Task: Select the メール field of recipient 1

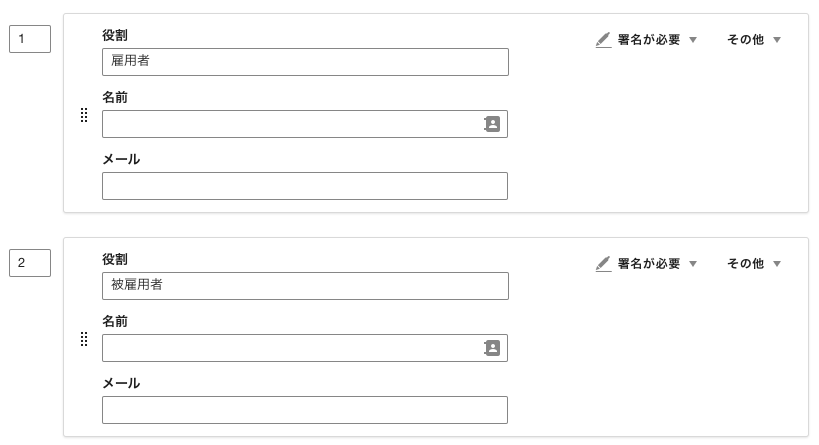Action: (x=305, y=186)
